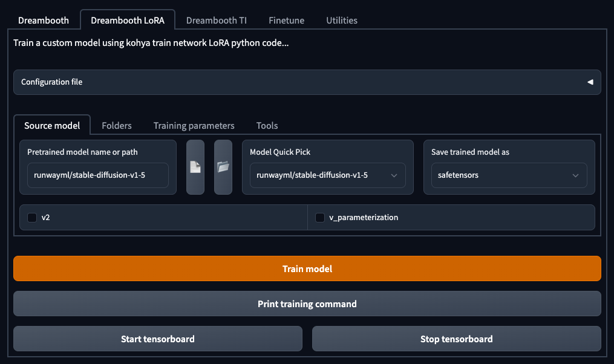Start tensorboard
The height and width of the screenshot is (364, 614).
point(157,339)
